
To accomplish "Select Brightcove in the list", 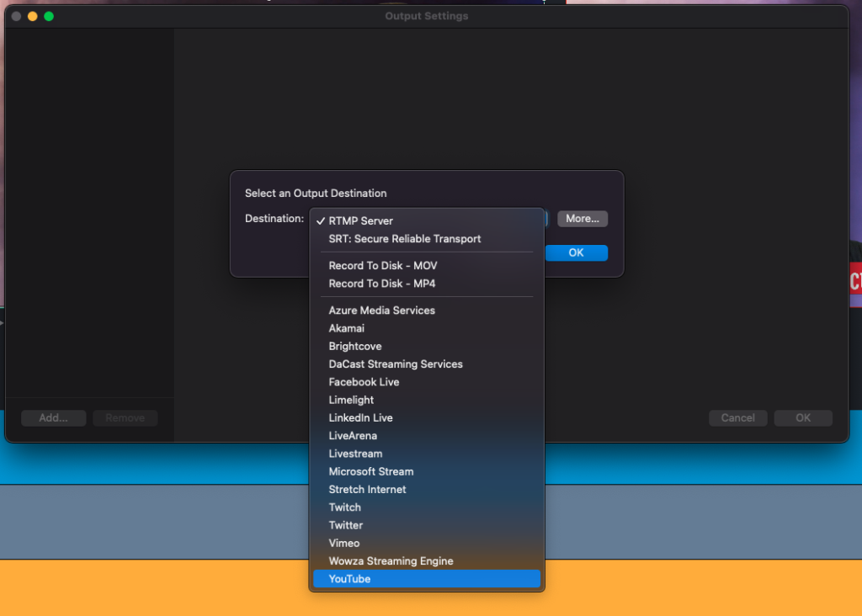I will (x=427, y=346).
